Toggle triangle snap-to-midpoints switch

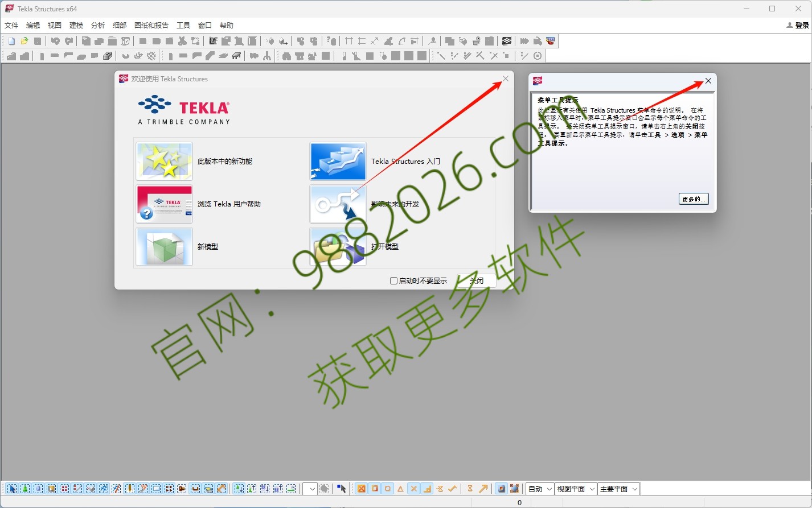click(x=401, y=489)
